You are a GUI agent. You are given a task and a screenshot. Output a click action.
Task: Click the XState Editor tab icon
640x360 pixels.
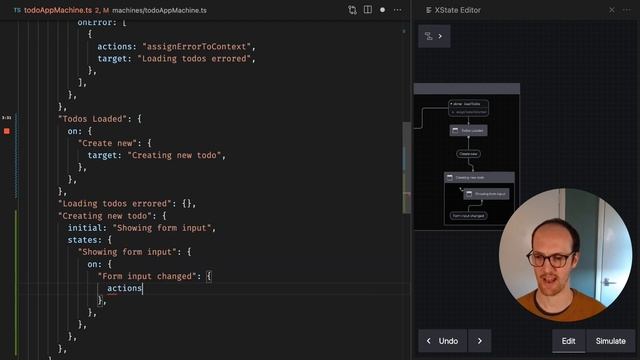(429, 10)
